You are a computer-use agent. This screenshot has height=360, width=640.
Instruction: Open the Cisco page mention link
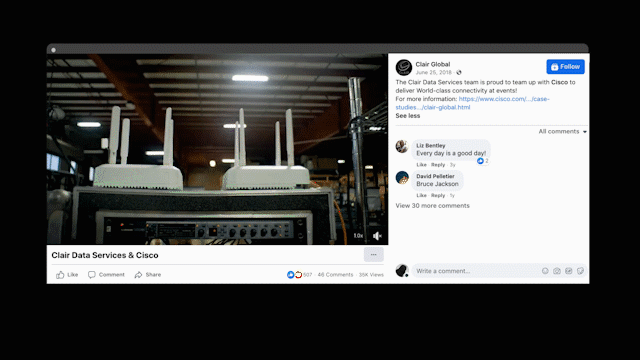pyautogui.click(x=559, y=82)
